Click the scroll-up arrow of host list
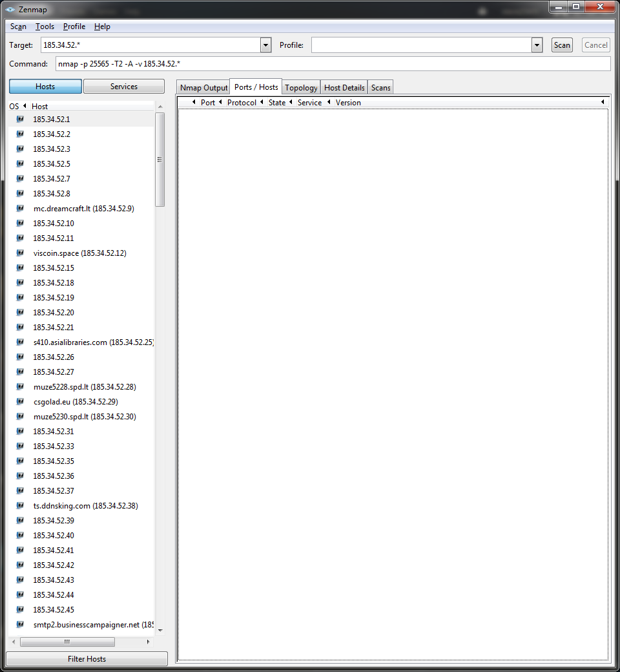This screenshot has width=620, height=672. [160, 106]
